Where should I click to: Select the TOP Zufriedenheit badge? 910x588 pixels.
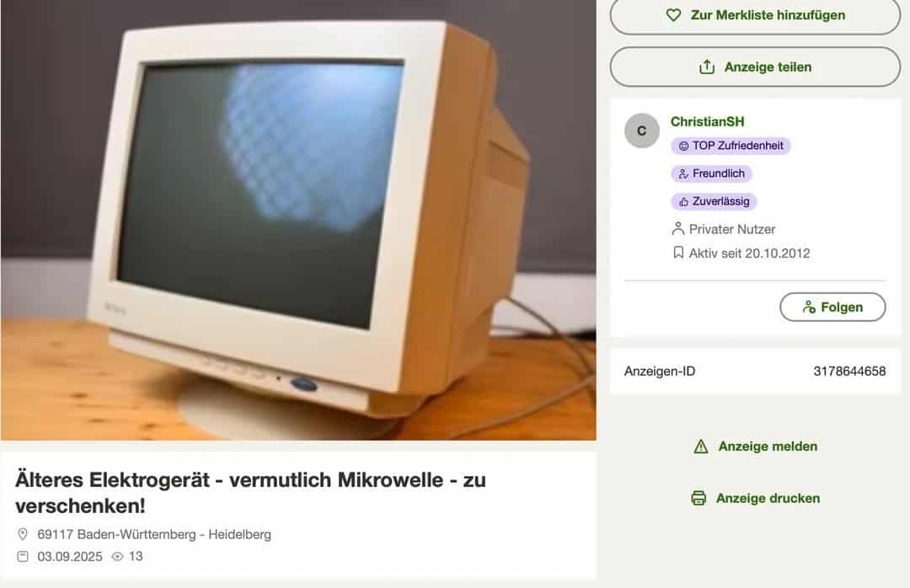tap(731, 146)
